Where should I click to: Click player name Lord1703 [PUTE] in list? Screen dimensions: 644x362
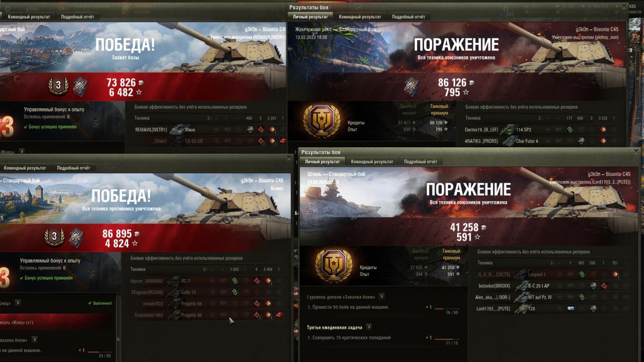[493, 308]
